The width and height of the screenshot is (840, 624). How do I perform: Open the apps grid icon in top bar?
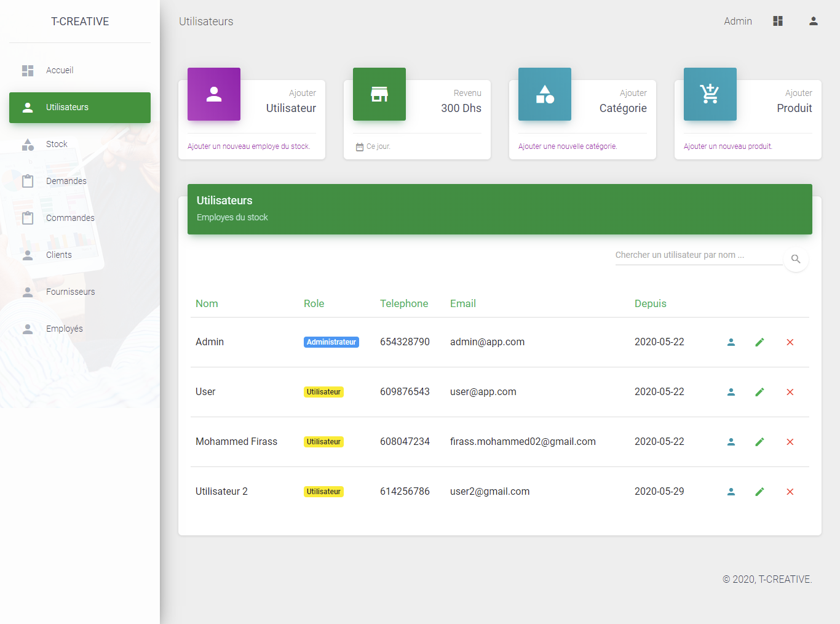777,20
